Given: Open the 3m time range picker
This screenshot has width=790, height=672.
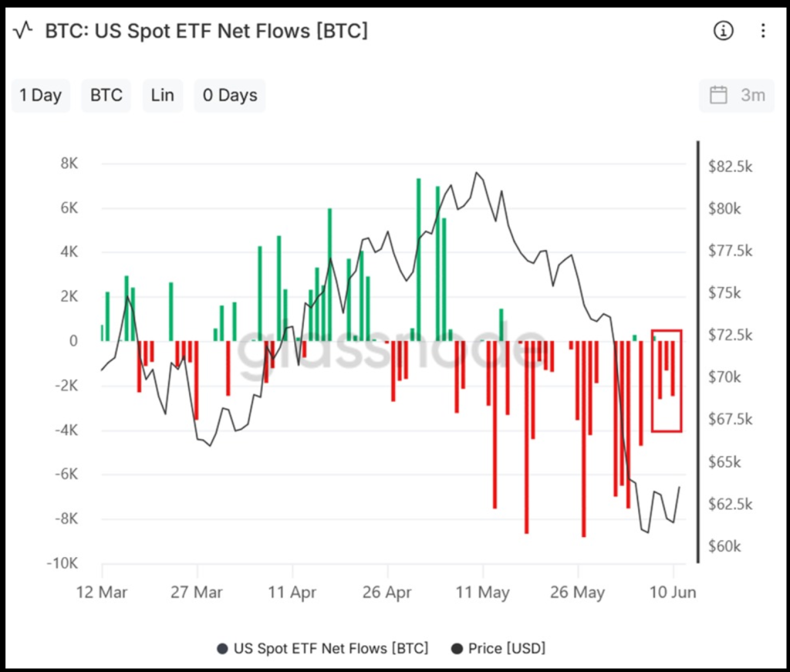Looking at the screenshot, I should coord(737,95).
